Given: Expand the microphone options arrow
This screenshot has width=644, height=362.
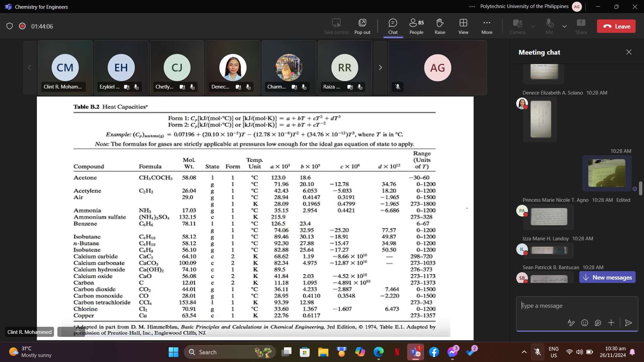Looking at the screenshot, I should point(565,26).
